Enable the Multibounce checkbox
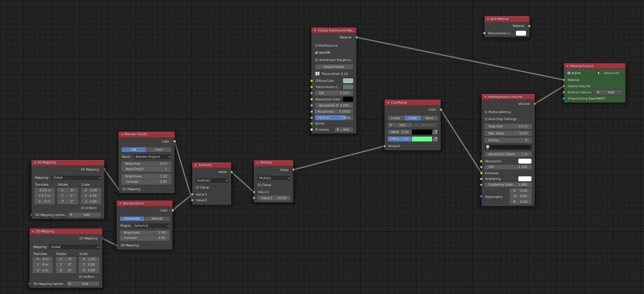This screenshot has width=644, height=294. point(317,46)
